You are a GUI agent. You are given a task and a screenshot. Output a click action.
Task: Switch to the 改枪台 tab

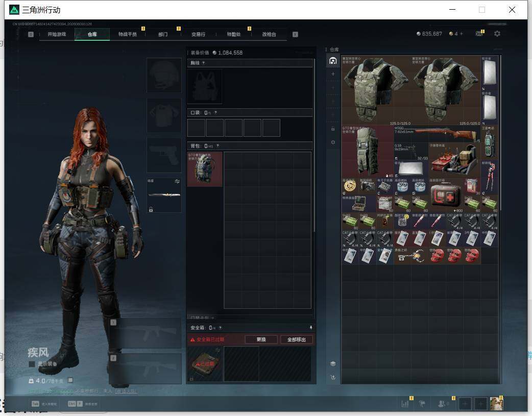point(269,34)
